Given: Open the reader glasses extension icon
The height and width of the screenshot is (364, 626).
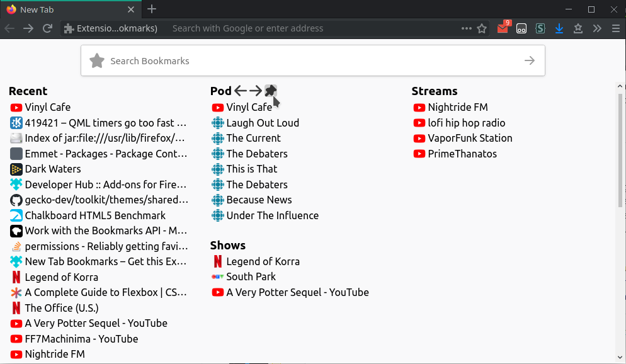Looking at the screenshot, I should tap(521, 28).
